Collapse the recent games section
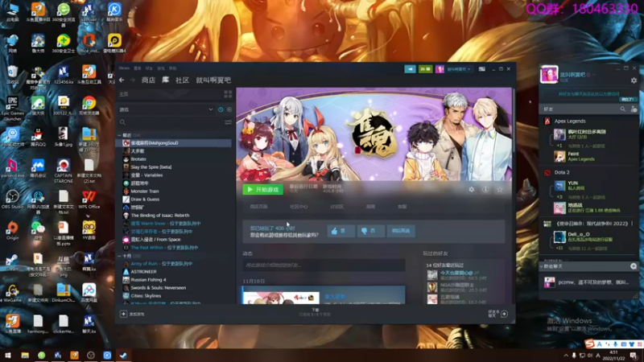The width and height of the screenshot is (644, 362). pos(119,135)
